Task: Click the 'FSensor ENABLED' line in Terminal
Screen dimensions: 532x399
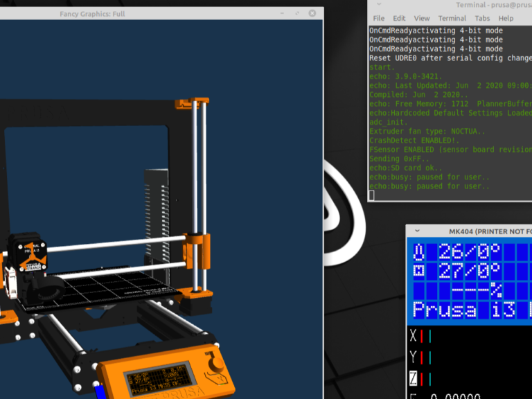Action: (x=450, y=150)
